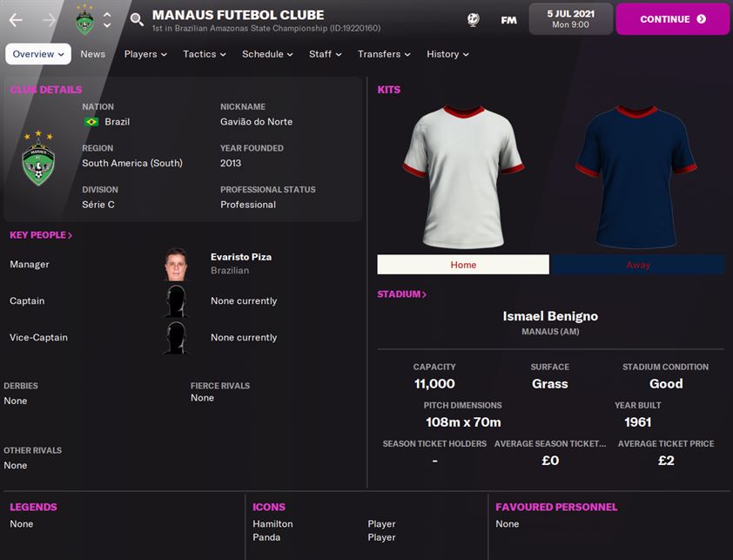733x560 pixels.
Task: Open the History menu
Action: click(x=447, y=54)
